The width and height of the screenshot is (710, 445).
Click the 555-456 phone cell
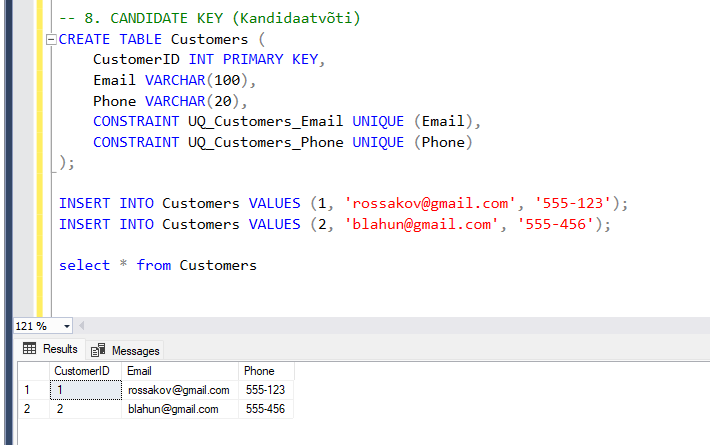pyautogui.click(x=266, y=409)
